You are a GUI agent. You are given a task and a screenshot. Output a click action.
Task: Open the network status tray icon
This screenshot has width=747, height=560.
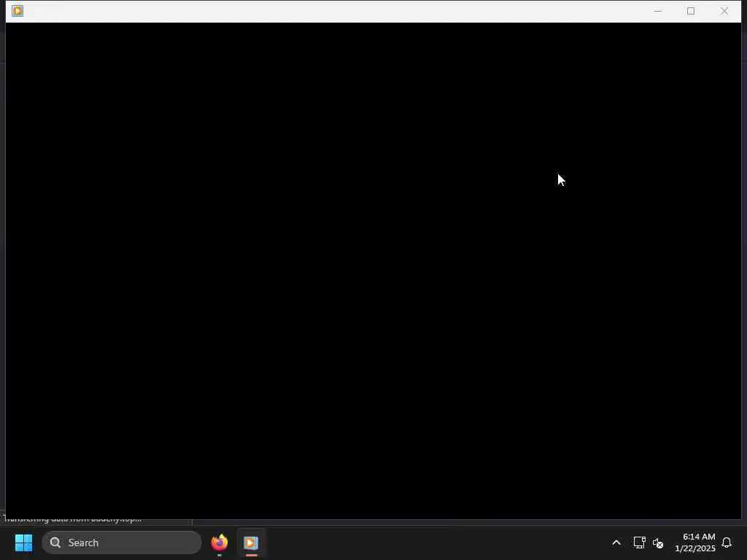click(x=639, y=542)
